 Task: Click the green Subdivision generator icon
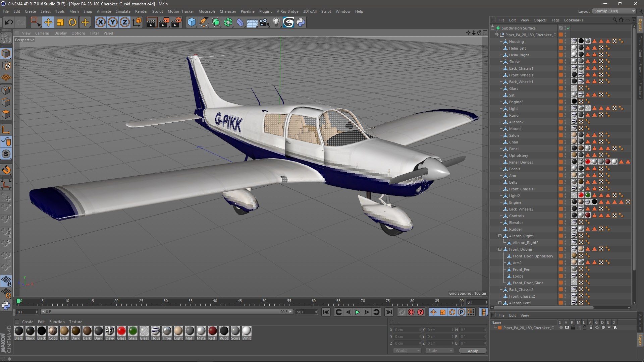click(x=216, y=22)
